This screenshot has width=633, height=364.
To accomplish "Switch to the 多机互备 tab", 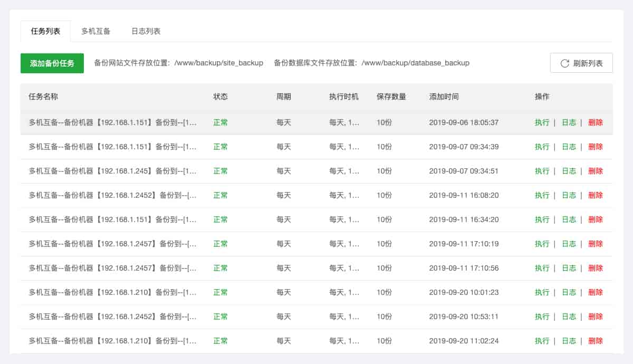I will (96, 31).
